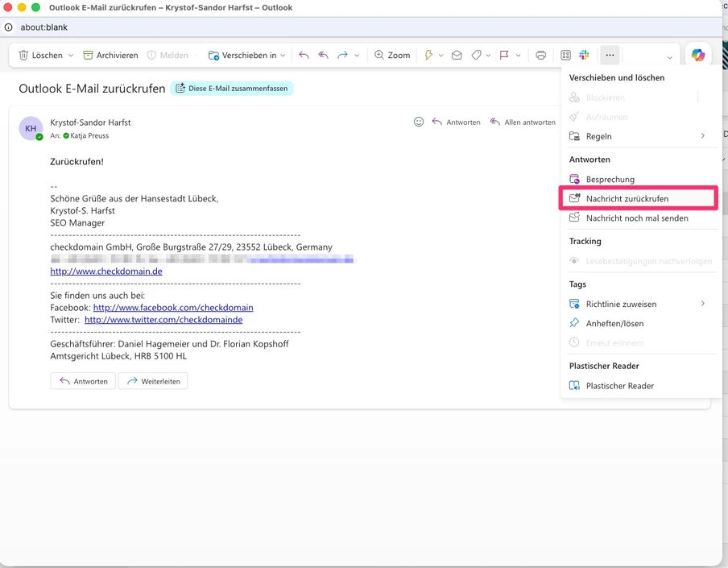
Task: Open the quick steps dropdown chevron
Action: pyautogui.click(x=441, y=56)
